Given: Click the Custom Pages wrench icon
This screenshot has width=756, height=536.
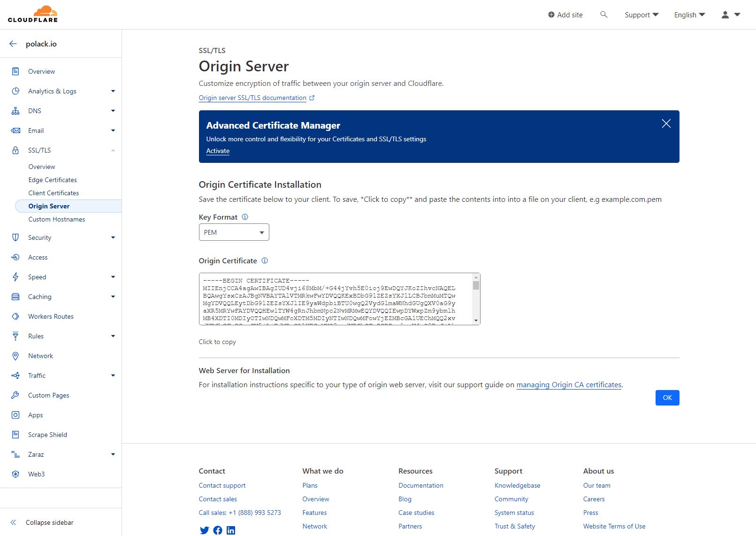Looking at the screenshot, I should tap(15, 395).
